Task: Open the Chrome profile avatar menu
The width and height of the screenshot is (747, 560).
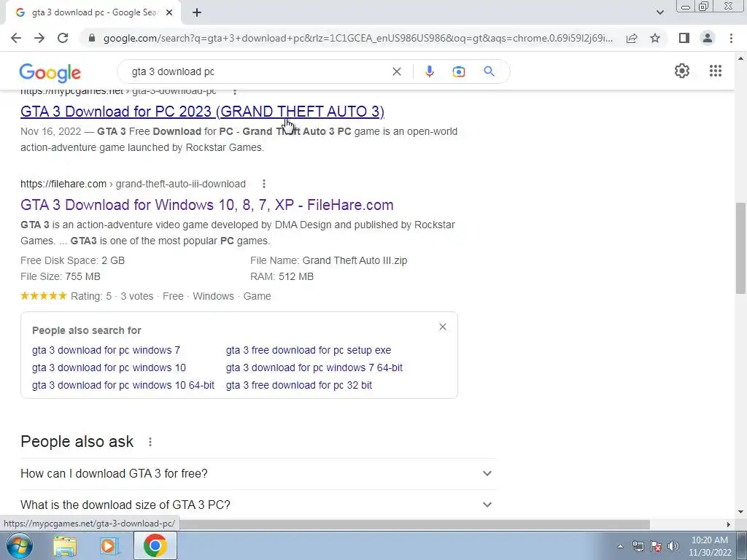Action: pyautogui.click(x=708, y=38)
